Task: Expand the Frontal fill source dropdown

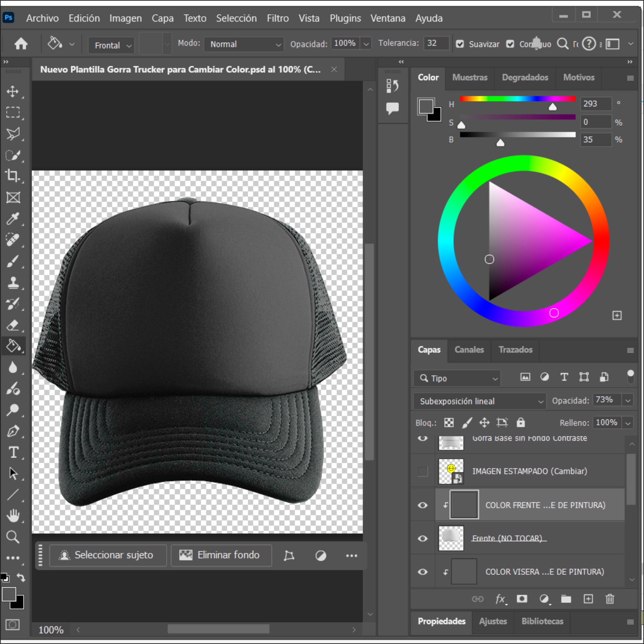Action: tap(111, 45)
